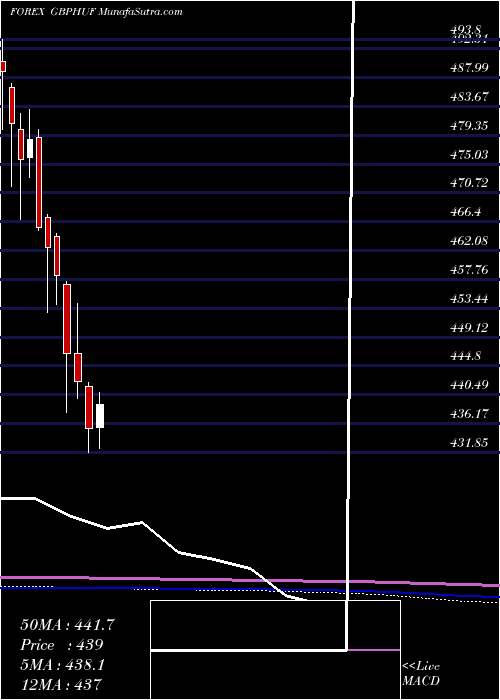Click the 5MA : 438.1 readout
The image size is (500, 700).
(62, 665)
